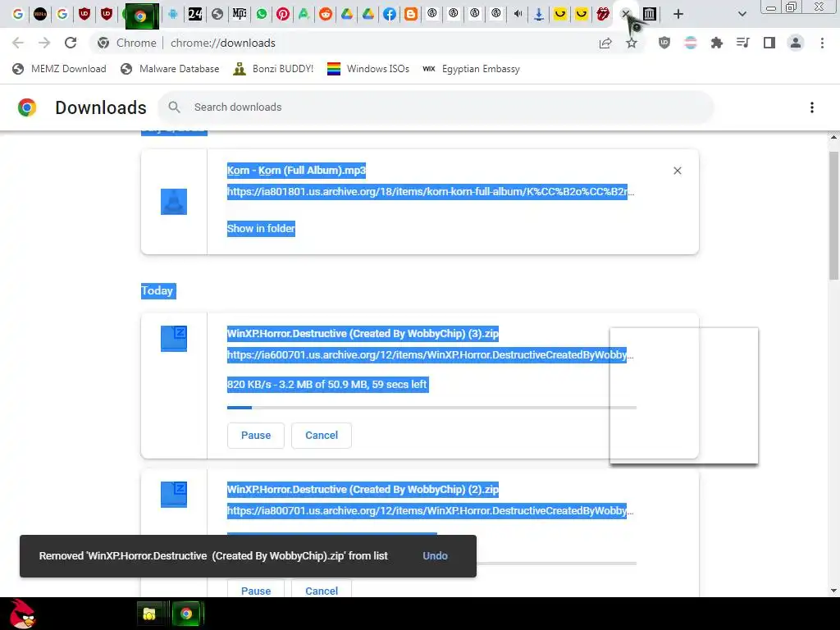Open File Explorer from the taskbar
The height and width of the screenshot is (630, 840).
pos(149,614)
